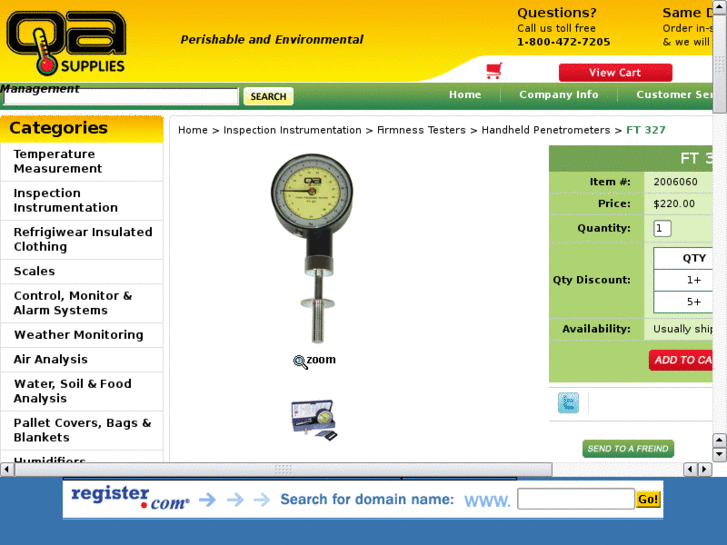This screenshot has width=727, height=545.
Task: Click the small blue icon below Add to Cart
Action: tap(568, 403)
